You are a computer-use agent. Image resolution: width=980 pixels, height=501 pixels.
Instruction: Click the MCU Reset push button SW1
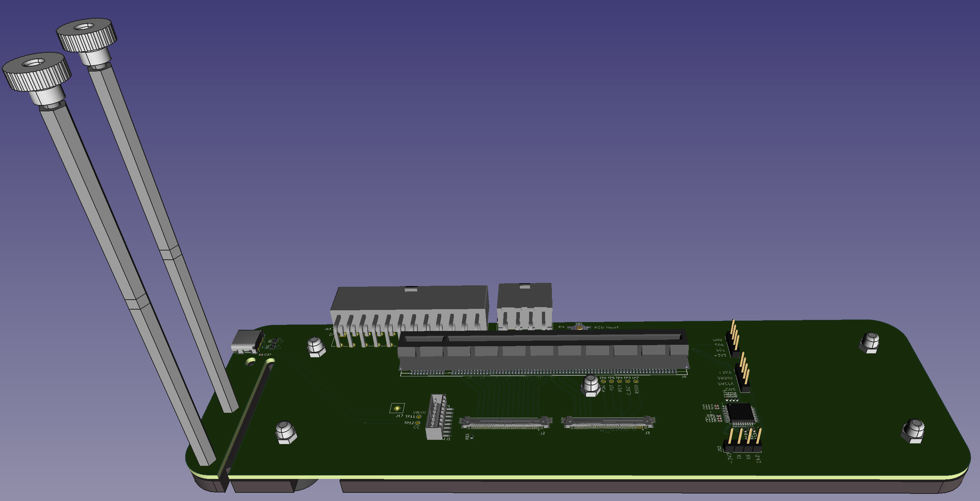(x=579, y=327)
